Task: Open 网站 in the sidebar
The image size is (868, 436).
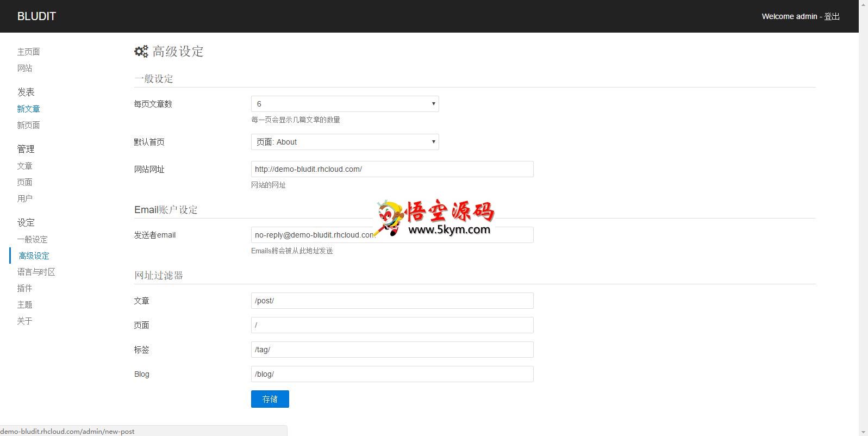Action: (x=24, y=68)
